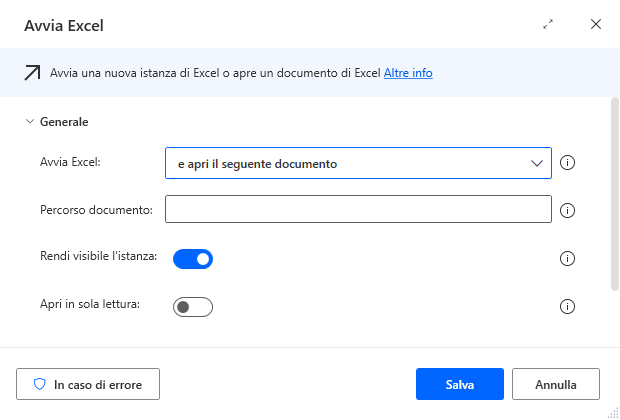The width and height of the screenshot is (620, 420).
Task: Show info for Rendi visibile l'istanza
Action: [x=567, y=259]
